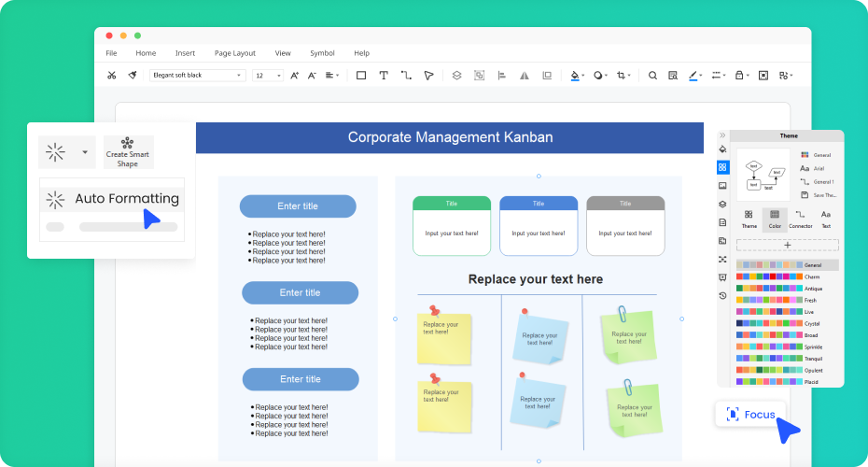The height and width of the screenshot is (467, 868).
Task: Select the Text tool in toolbar
Action: pyautogui.click(x=384, y=76)
